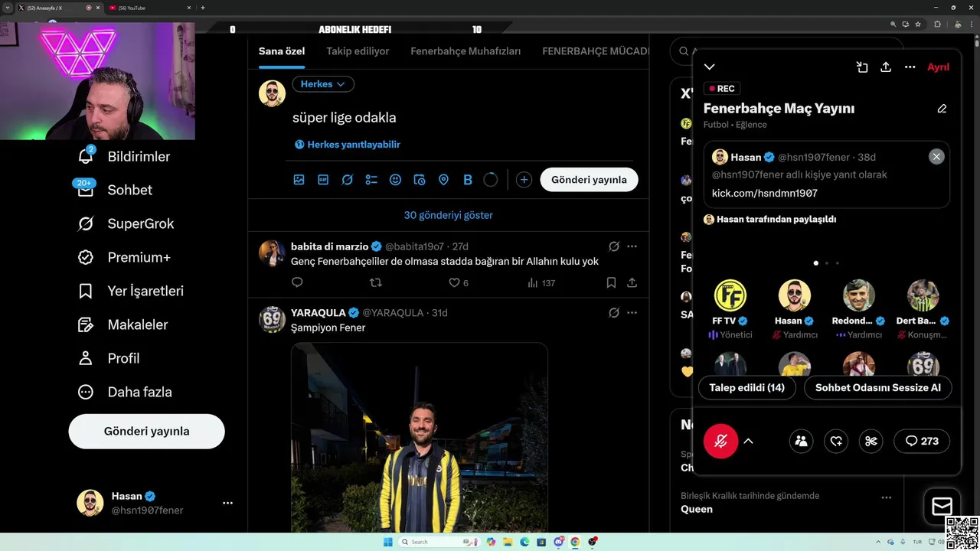The height and width of the screenshot is (551, 980).
Task: Edit the Space title with pencil icon
Action: pyautogui.click(x=942, y=109)
